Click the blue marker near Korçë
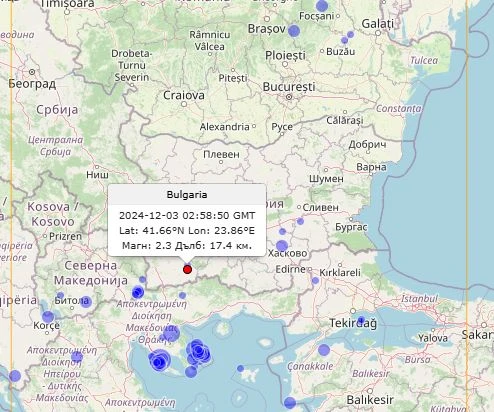 point(48,317)
